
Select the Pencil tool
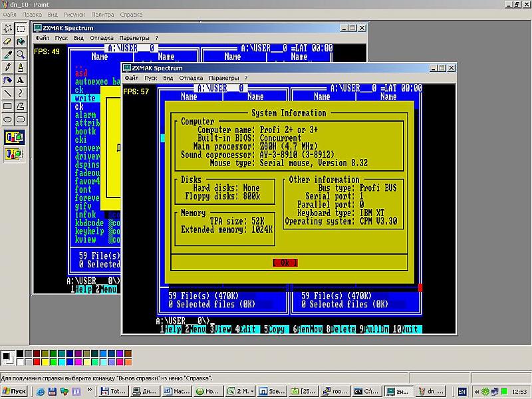[8, 67]
